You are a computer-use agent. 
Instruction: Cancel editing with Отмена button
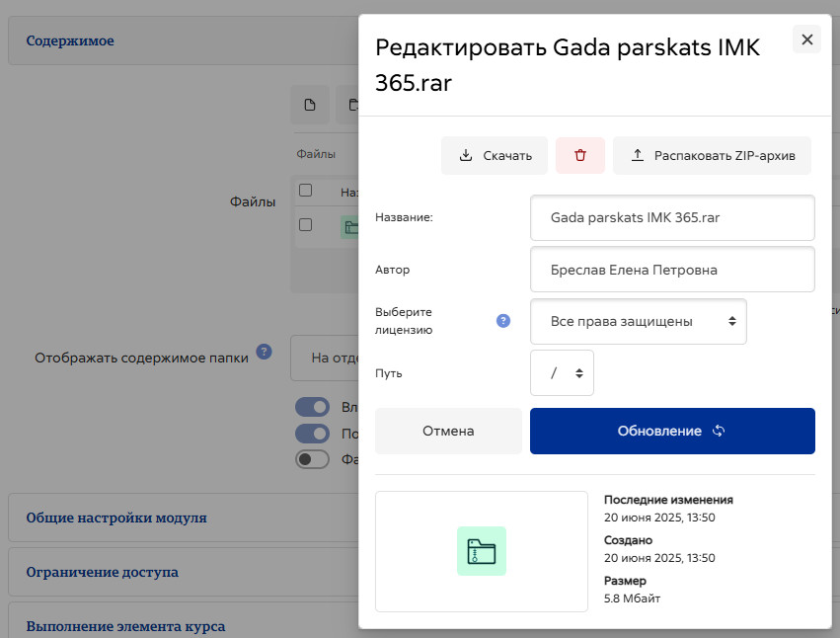[x=448, y=431]
